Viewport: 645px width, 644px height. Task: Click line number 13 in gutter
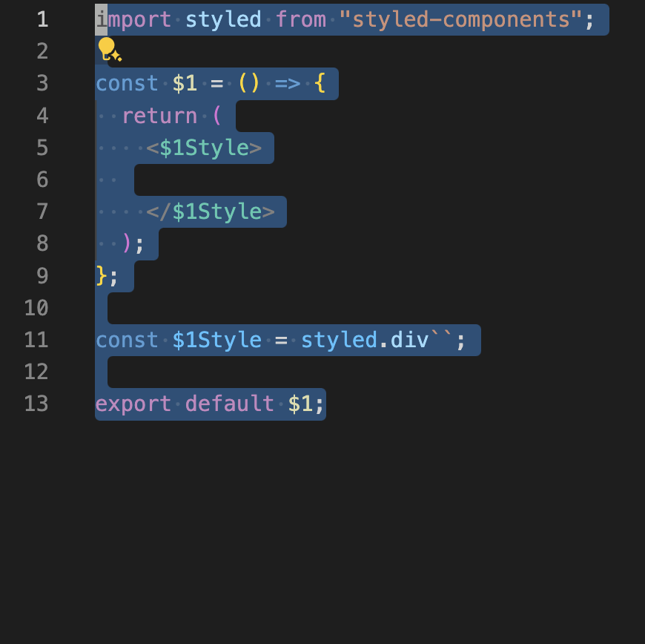pos(36,404)
